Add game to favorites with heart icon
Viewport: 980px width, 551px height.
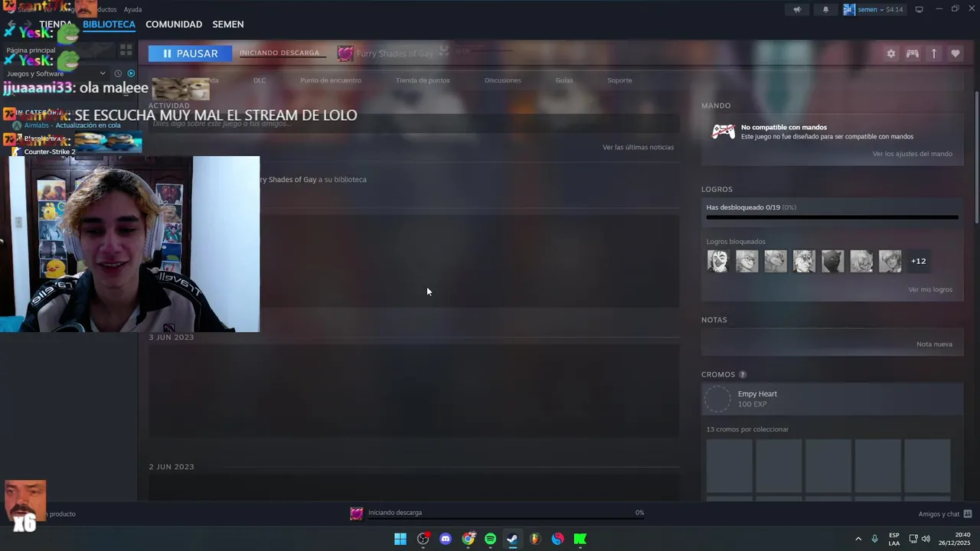click(x=955, y=54)
